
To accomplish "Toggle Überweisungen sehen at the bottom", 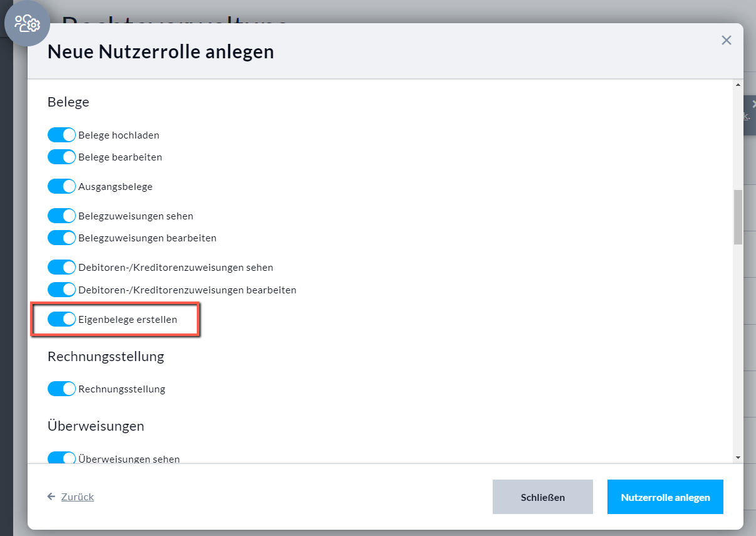I will tap(61, 458).
